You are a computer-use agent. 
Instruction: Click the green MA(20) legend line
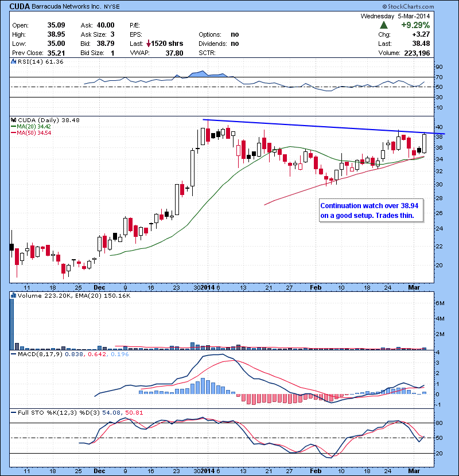(13, 127)
